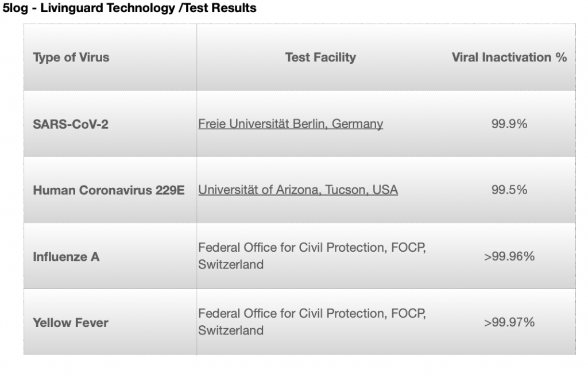588x377 pixels.
Task: Click the Influenze A test facility cell
Action: pos(312,256)
